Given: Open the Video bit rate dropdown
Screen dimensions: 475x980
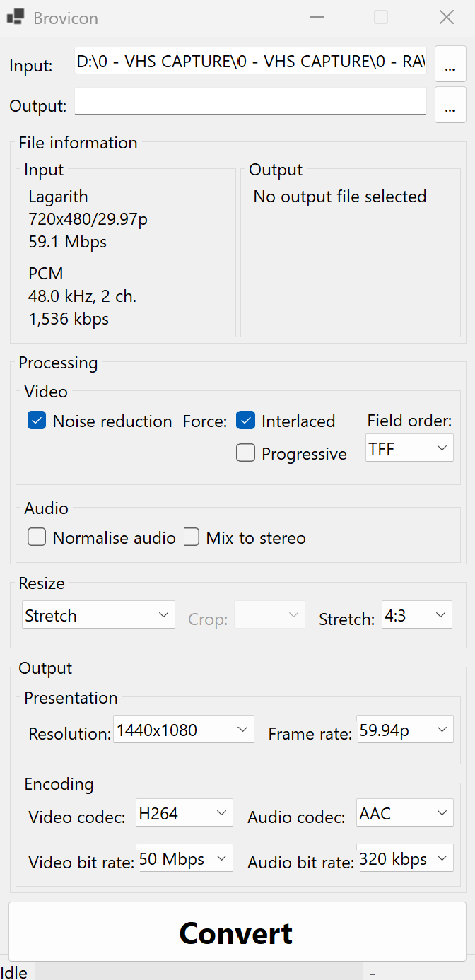Looking at the screenshot, I should coord(184,859).
